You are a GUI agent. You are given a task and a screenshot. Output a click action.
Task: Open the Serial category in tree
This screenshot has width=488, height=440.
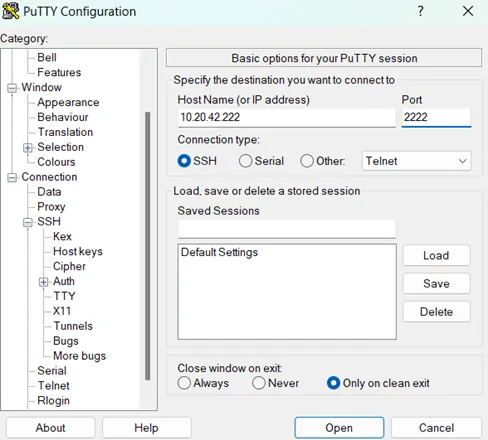point(52,371)
